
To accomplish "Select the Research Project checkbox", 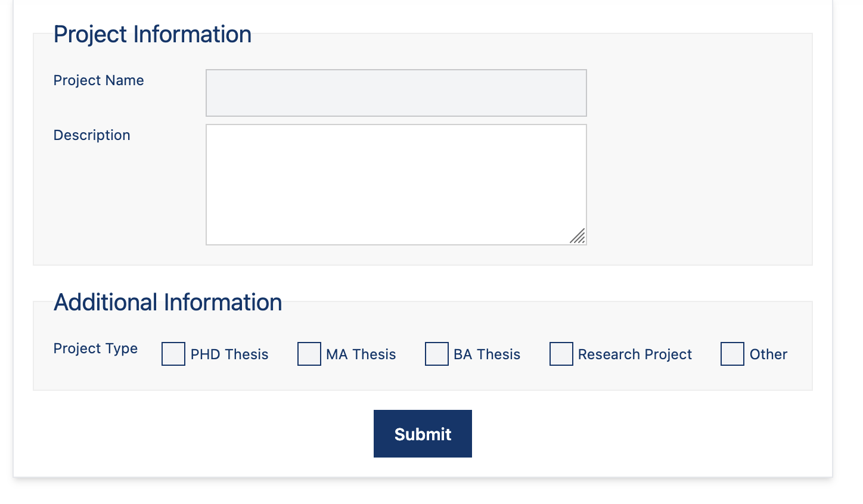I will tap(561, 354).
